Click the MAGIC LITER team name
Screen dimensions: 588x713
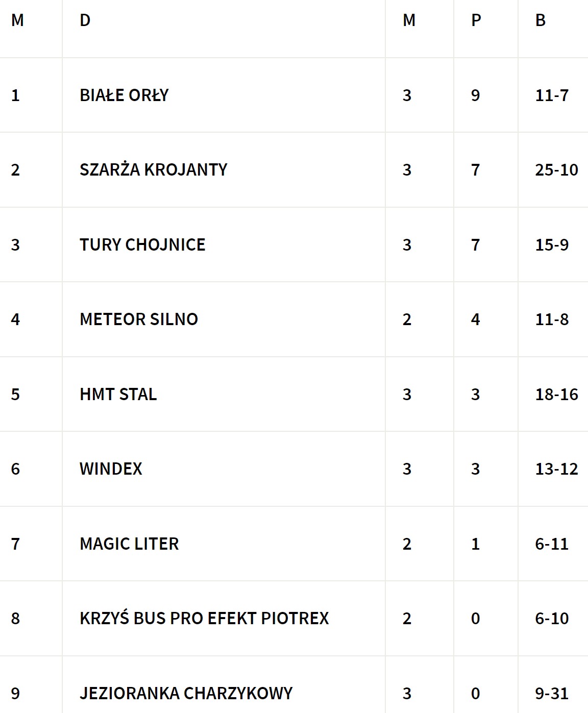pyautogui.click(x=129, y=544)
